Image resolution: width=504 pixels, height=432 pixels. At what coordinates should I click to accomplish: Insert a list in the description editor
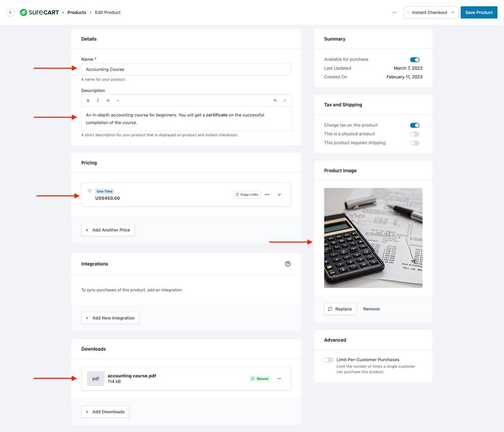click(107, 100)
